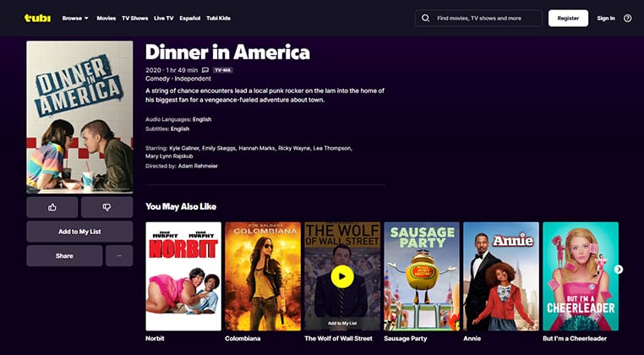Open actor Mary Lynn Rajskub's page
Image resolution: width=644 pixels, height=355 pixels.
[169, 156]
